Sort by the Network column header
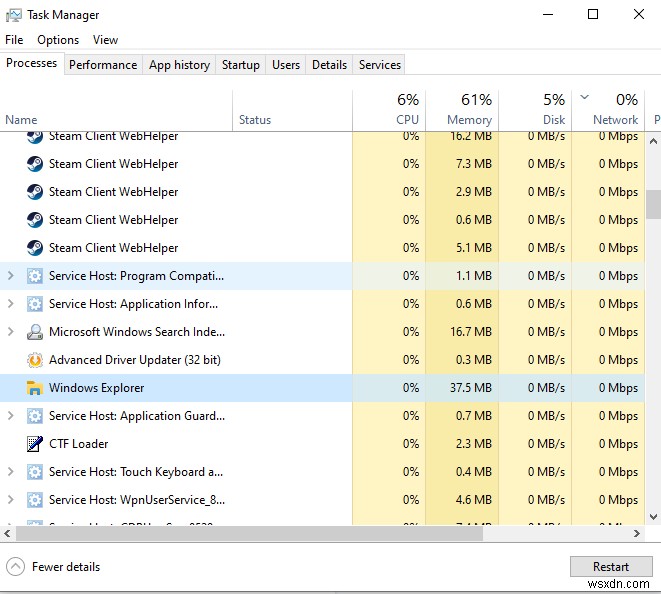 tap(608, 110)
